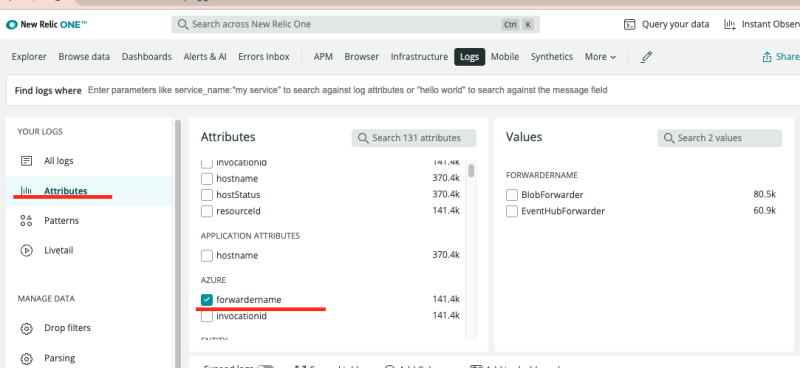Switch to Errors Inbox

coord(264,57)
